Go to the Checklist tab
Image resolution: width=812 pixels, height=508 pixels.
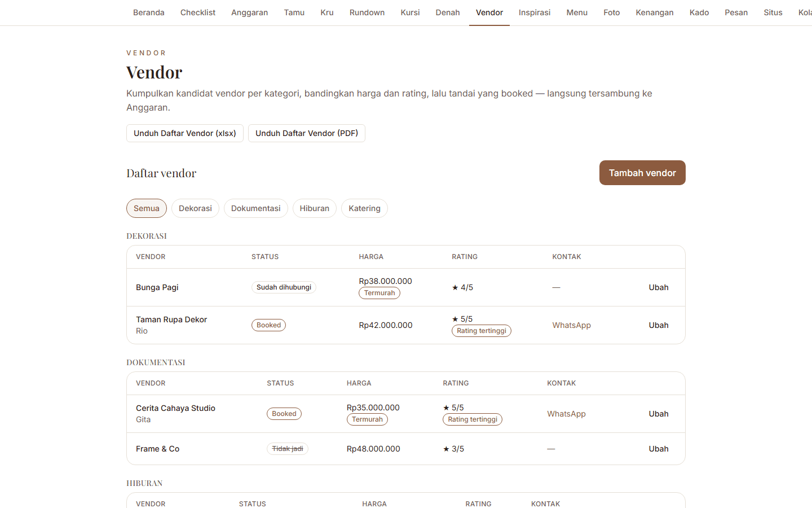pos(198,12)
